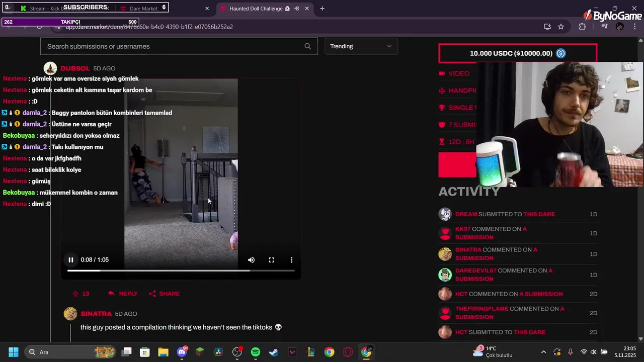Open the video player's three-dot options menu
Screen dimensions: 644x362
point(291,260)
